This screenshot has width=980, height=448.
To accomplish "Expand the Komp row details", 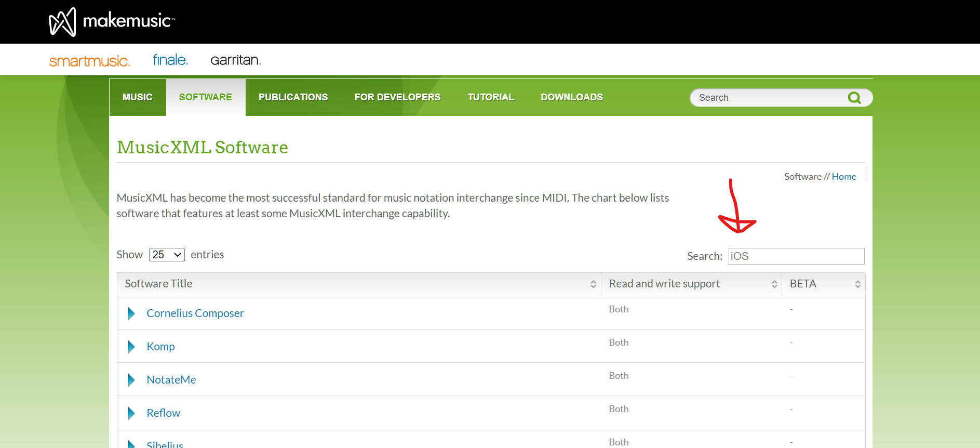I will point(131,347).
